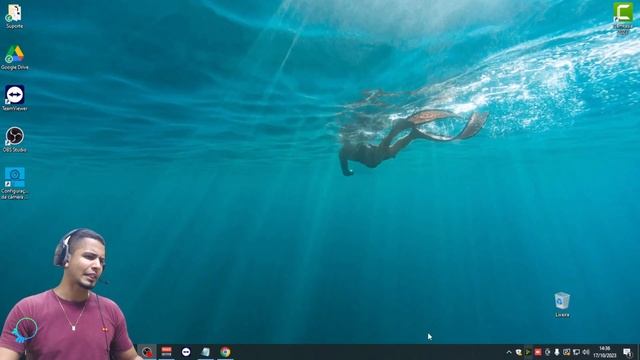Image resolution: width=640 pixels, height=360 pixels.
Task: Switch to Google Chrome in taskbar
Action: pos(225,352)
